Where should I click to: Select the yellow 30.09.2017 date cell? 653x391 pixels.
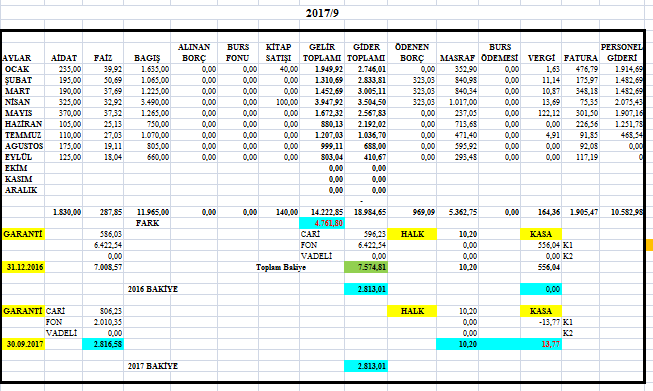(x=23, y=344)
